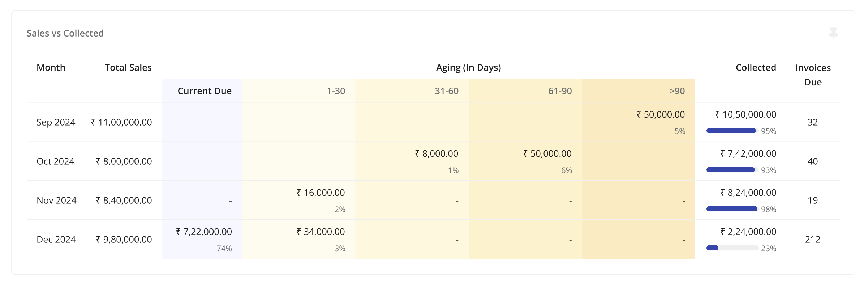
Task: Select the Total Sales column header
Action: tap(128, 68)
